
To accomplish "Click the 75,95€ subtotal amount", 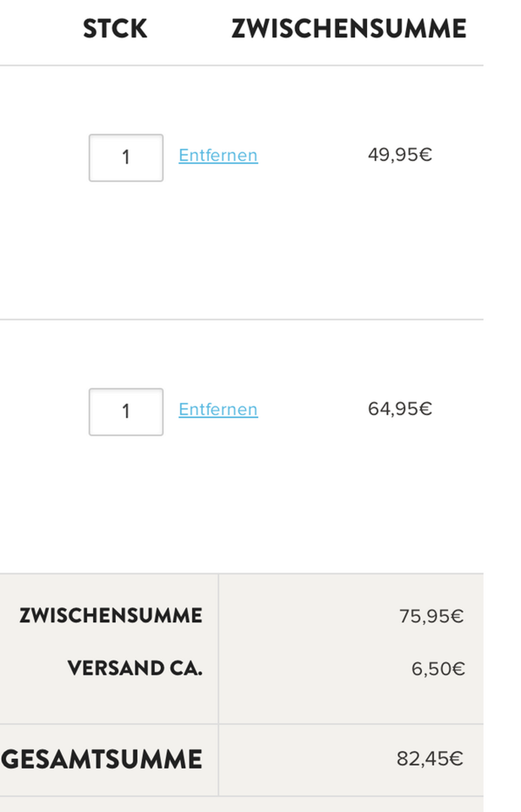I will click(x=431, y=616).
